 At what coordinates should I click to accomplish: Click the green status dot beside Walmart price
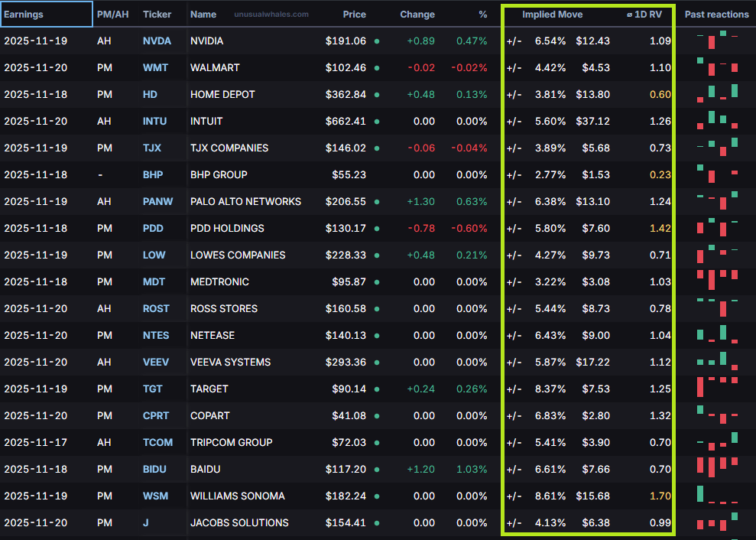click(x=377, y=68)
